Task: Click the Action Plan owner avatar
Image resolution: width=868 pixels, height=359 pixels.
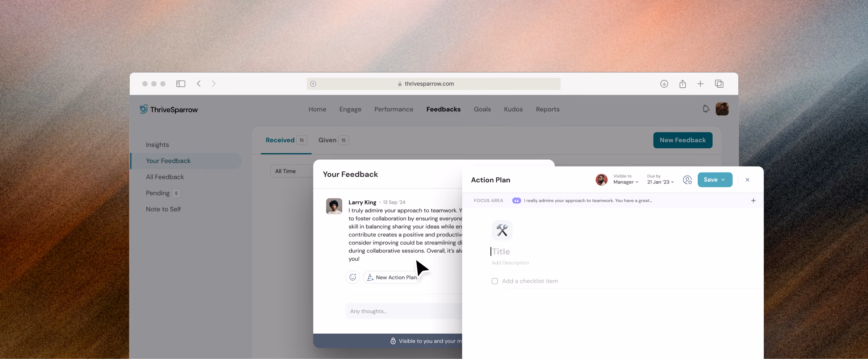Action: coord(601,179)
